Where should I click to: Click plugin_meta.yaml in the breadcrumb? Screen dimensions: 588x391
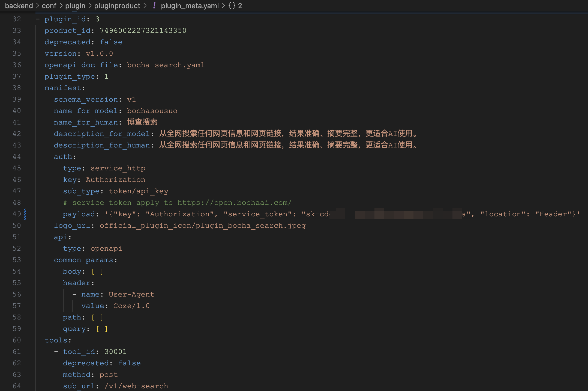coord(190,6)
